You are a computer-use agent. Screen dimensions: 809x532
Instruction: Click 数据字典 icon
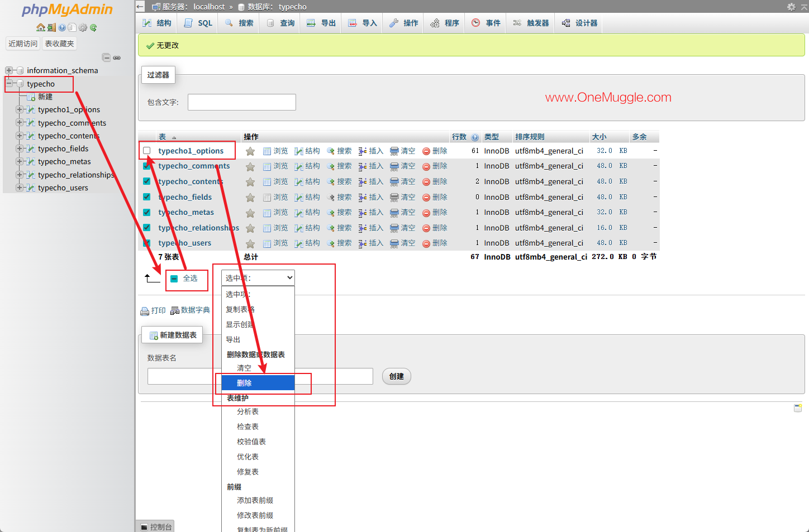click(175, 311)
